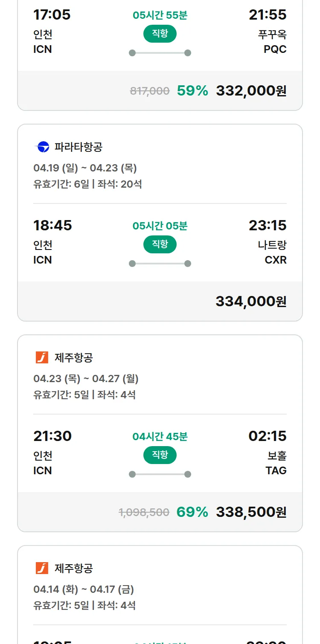Click the 04.14 (화) ~ 04.17 (금) date range
Image resolution: width=320 pixels, height=644 pixels.
pos(84,589)
